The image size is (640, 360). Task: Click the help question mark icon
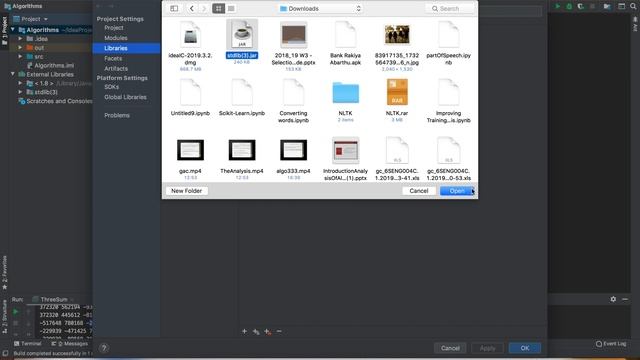tap(104, 348)
